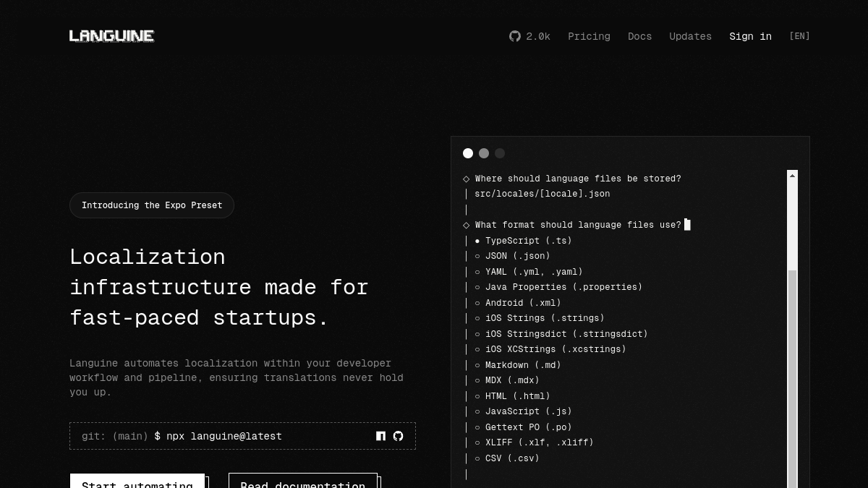Image resolution: width=868 pixels, height=488 pixels.
Task: Click the src/locales/[locale].json path line
Action: (x=542, y=194)
